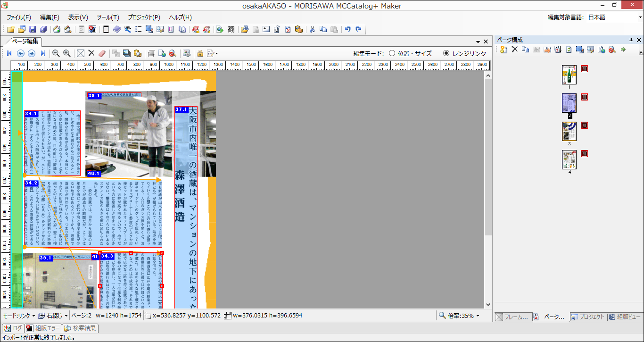Click w=1240 h=1754 page size text
644x342 pixels.
coord(118,316)
